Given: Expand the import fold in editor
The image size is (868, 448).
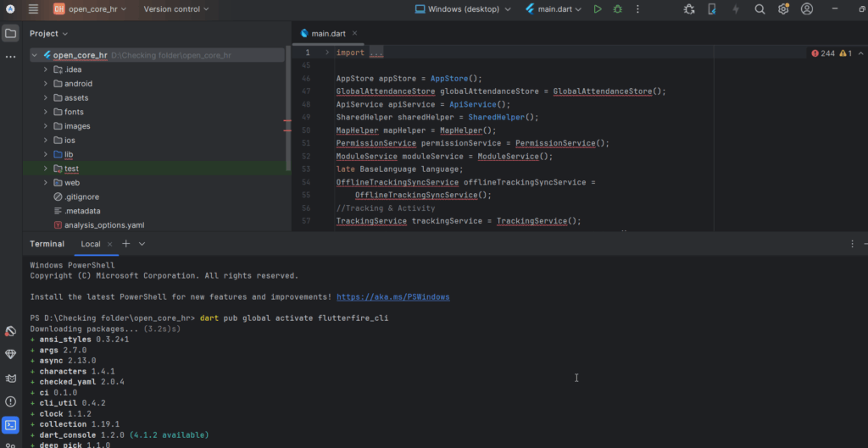Looking at the screenshot, I should pyautogui.click(x=376, y=53).
